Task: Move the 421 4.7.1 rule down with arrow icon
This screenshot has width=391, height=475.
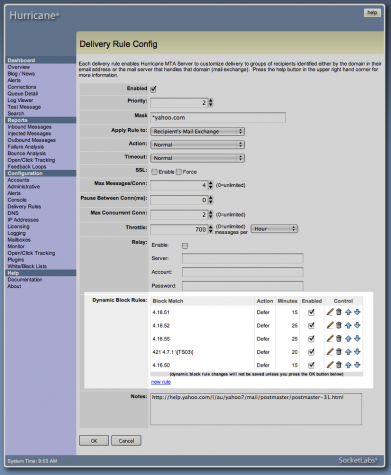Action: 357,352
